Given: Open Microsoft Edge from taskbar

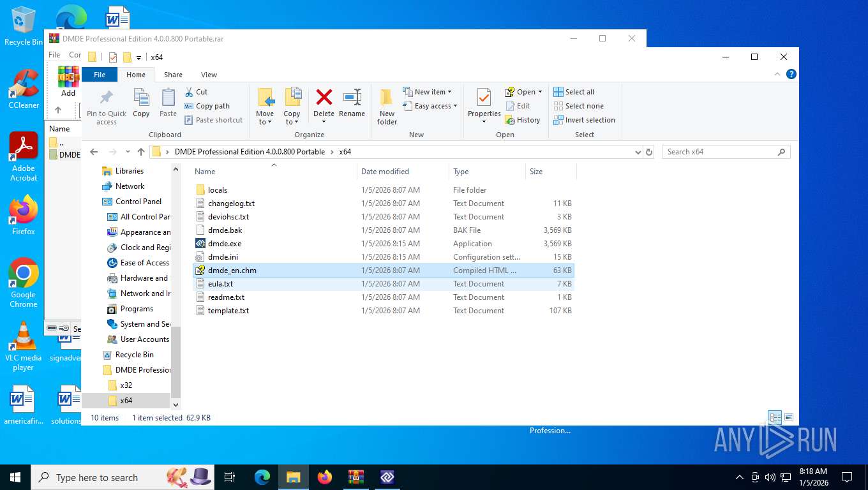Looking at the screenshot, I should tap(262, 477).
